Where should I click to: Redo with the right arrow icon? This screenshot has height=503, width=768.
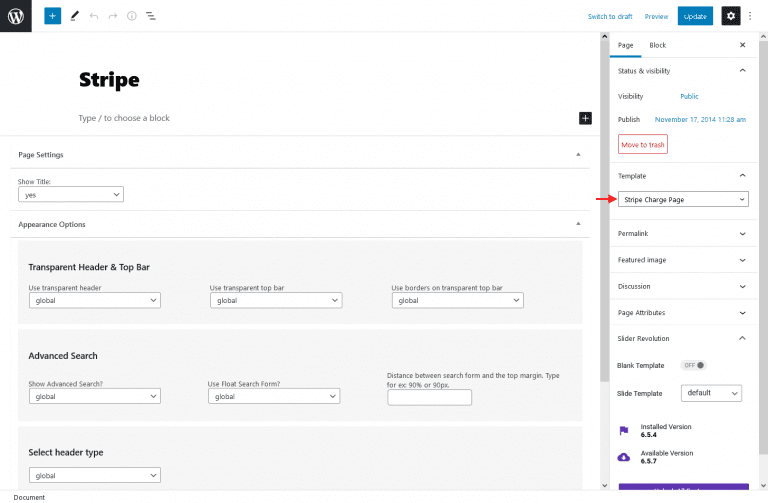click(113, 16)
